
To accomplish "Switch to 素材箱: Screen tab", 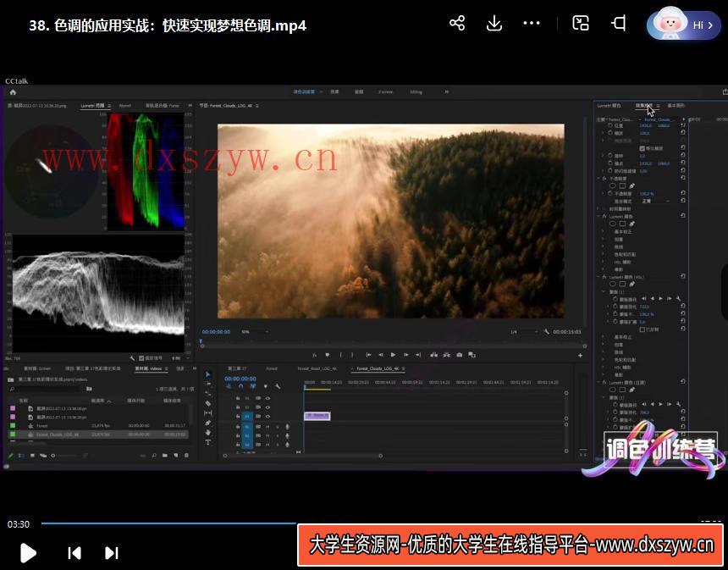I will click(37, 368).
